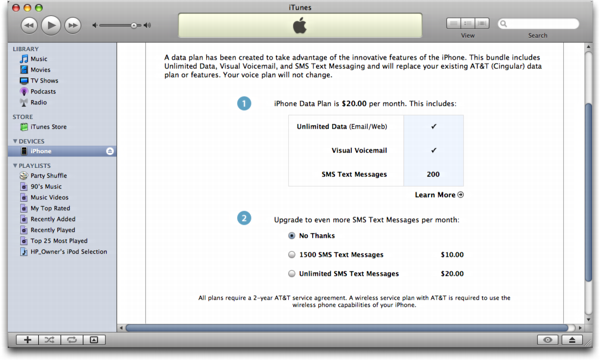Collapse the PLAYLISTS section
This screenshot has width=600, height=360.
(15, 166)
